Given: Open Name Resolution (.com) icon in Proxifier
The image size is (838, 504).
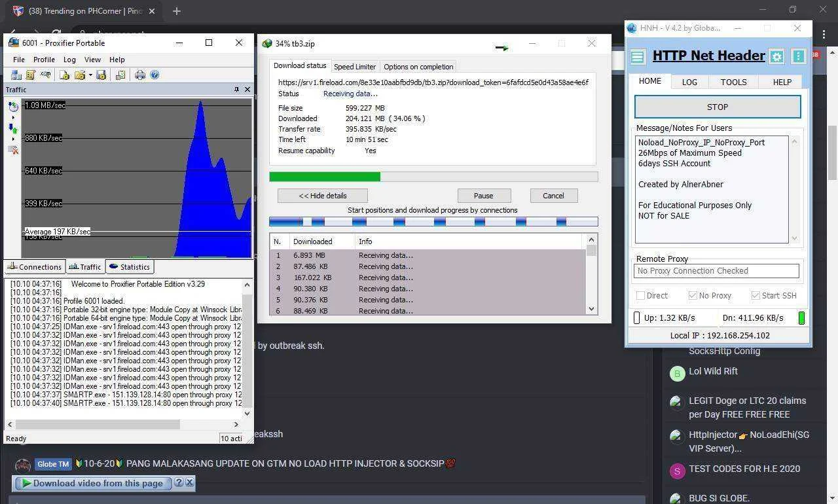Looking at the screenshot, I should click(x=45, y=75).
